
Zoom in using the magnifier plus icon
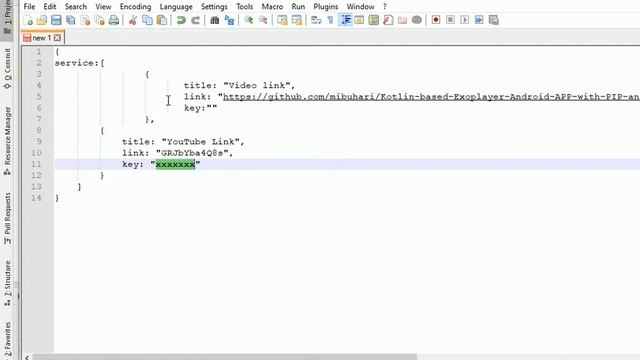(x=248, y=20)
